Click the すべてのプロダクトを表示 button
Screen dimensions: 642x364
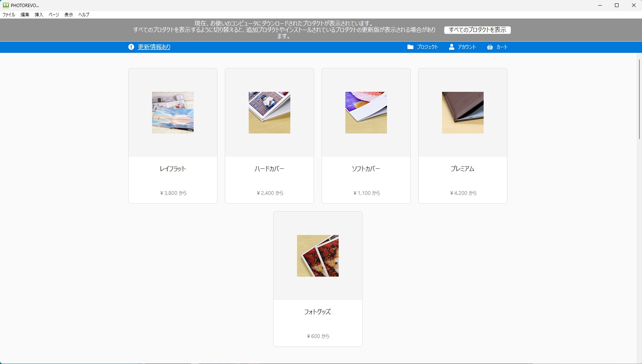point(477,30)
